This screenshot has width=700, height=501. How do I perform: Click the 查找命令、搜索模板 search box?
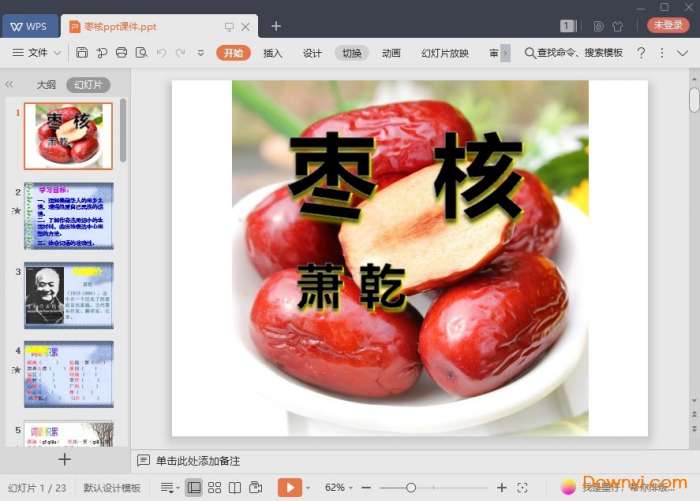point(574,53)
